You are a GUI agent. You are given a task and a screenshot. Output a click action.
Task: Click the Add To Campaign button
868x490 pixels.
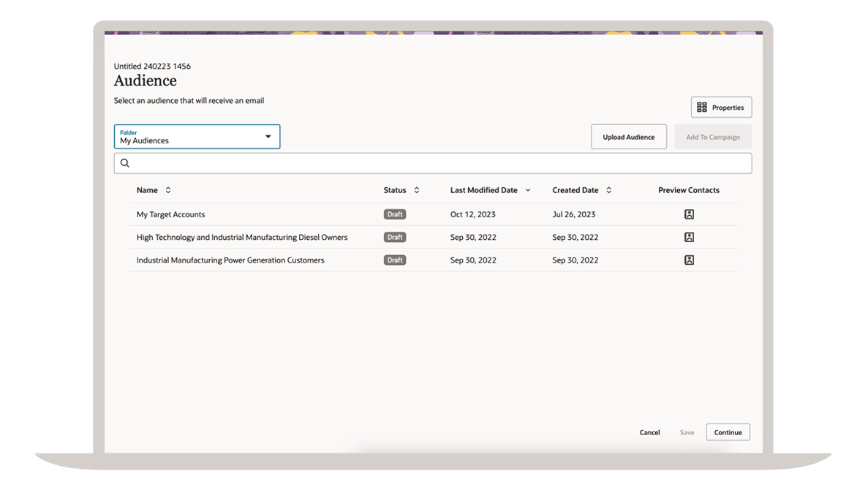pos(712,137)
